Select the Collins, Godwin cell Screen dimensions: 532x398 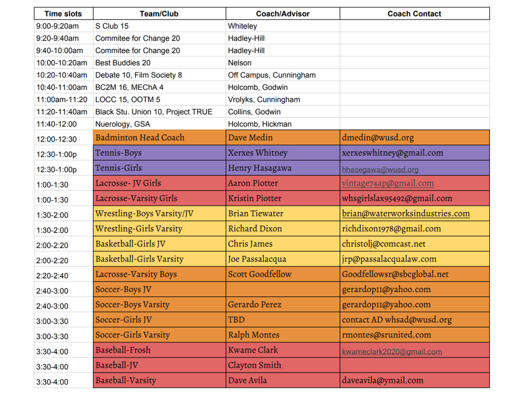[283, 112]
